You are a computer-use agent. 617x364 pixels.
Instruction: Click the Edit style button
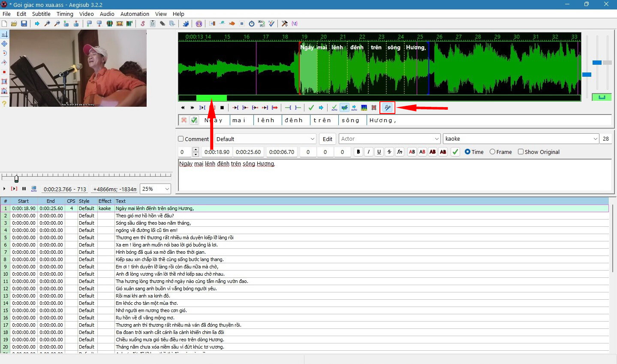[328, 139]
